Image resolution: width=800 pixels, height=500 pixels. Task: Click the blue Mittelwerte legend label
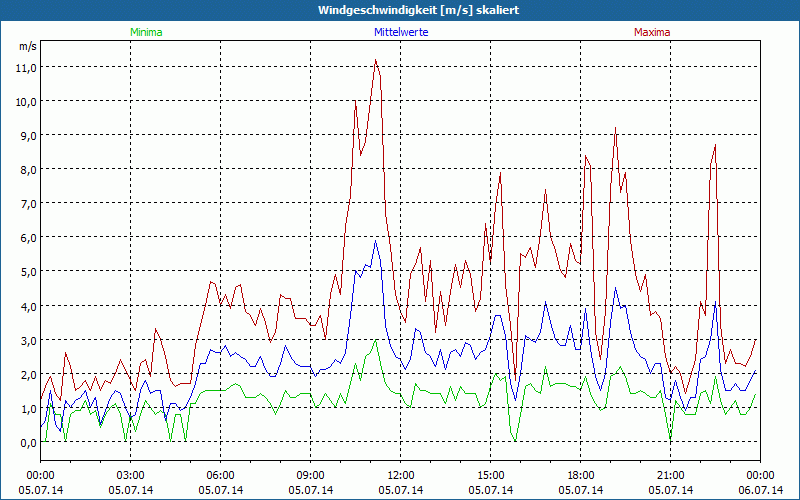(401, 32)
